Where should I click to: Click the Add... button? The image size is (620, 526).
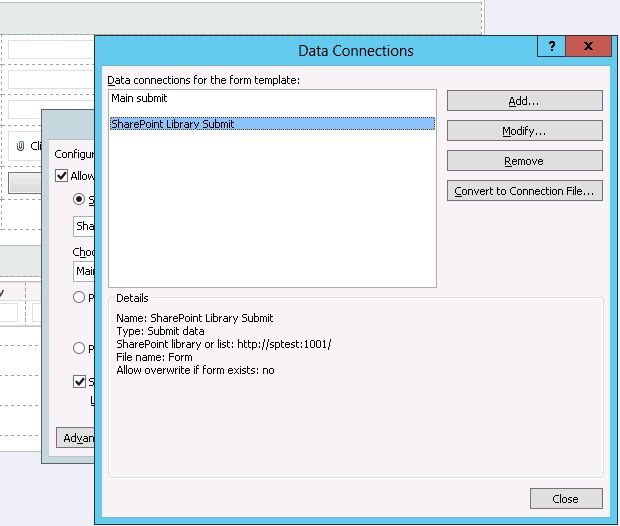(x=524, y=101)
